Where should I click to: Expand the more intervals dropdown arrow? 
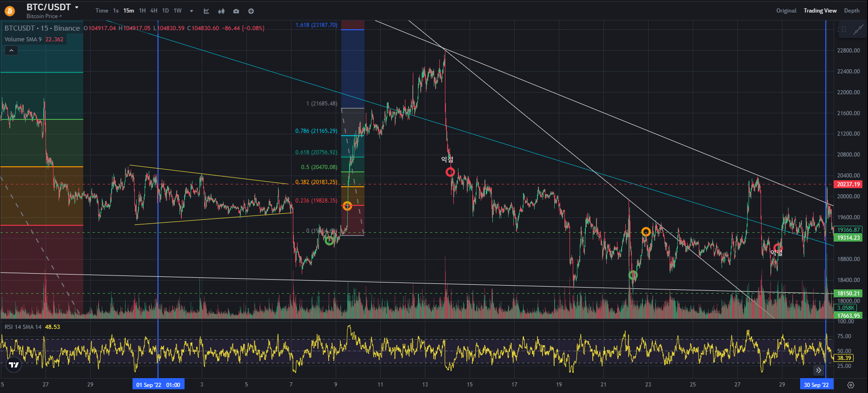[192, 11]
